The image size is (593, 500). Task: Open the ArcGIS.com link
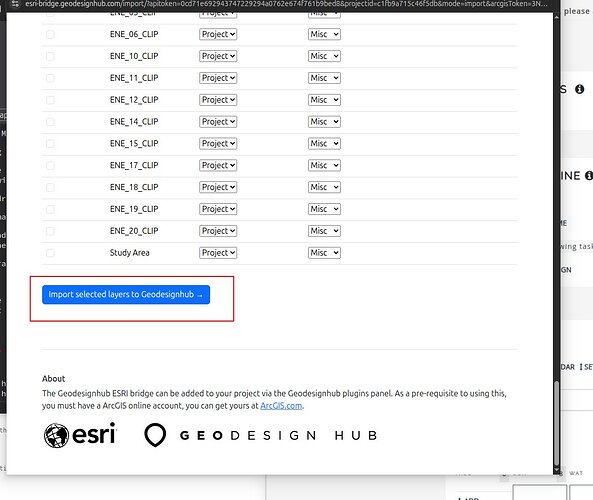point(281,406)
